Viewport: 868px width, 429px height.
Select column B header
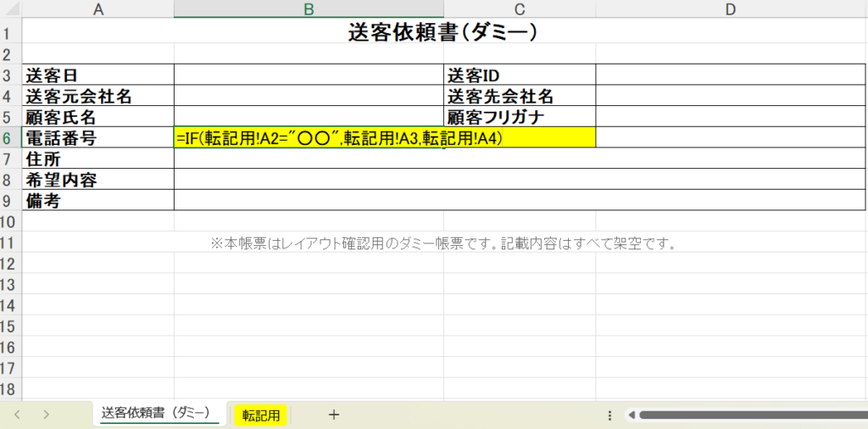309,9
